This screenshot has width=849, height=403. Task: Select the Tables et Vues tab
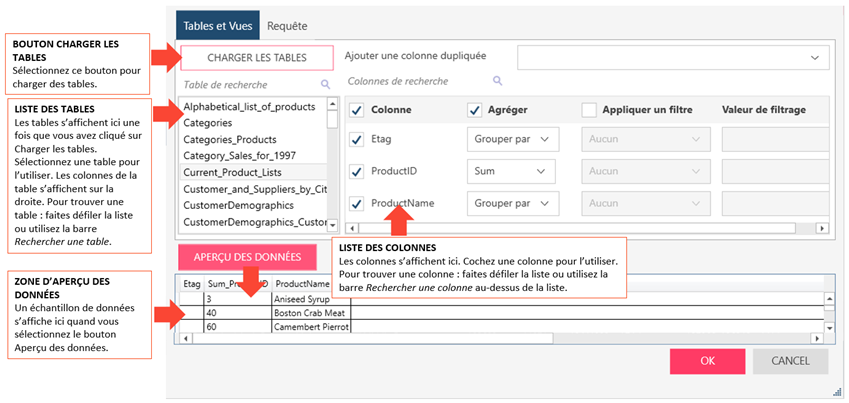point(218,25)
